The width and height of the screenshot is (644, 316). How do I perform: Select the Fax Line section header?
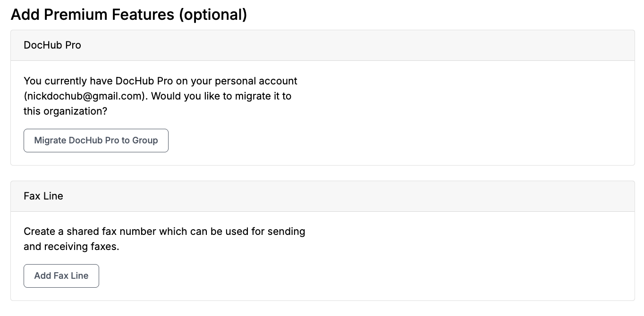point(322,196)
